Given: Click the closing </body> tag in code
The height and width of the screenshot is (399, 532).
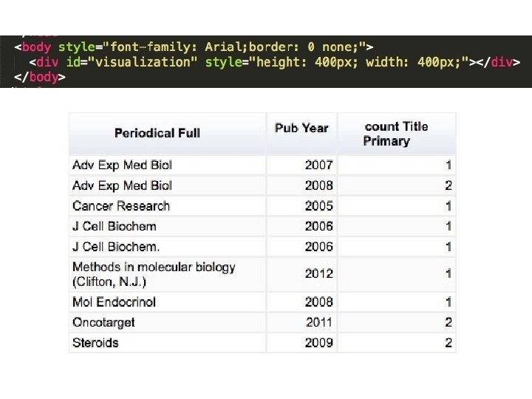Looking at the screenshot, I should coord(39,77).
